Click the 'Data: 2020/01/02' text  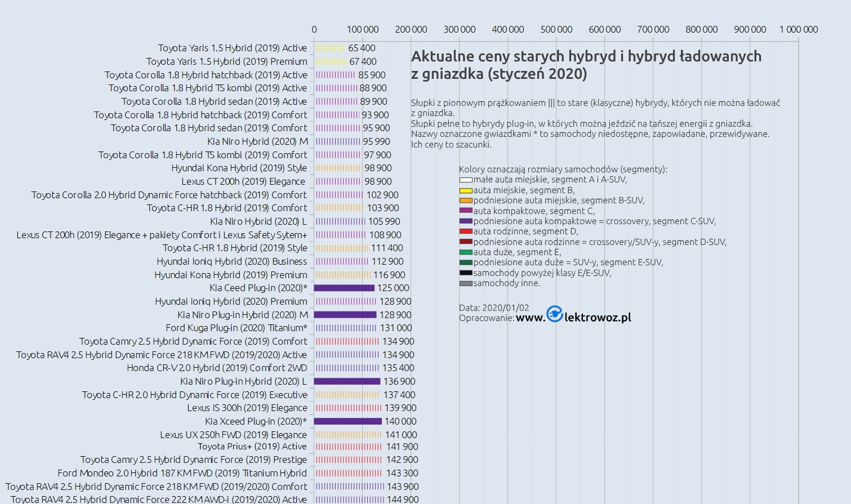494,308
